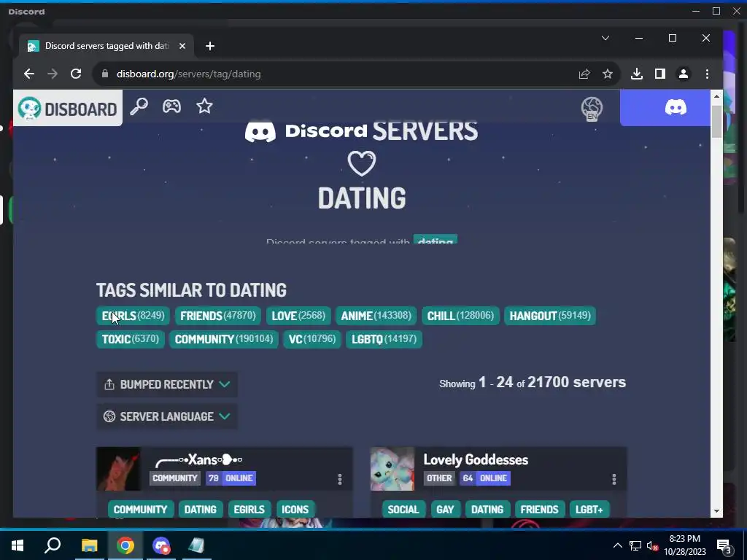This screenshot has width=747, height=560.
Task: Close the Discord servers tagged tab
Action: click(182, 46)
